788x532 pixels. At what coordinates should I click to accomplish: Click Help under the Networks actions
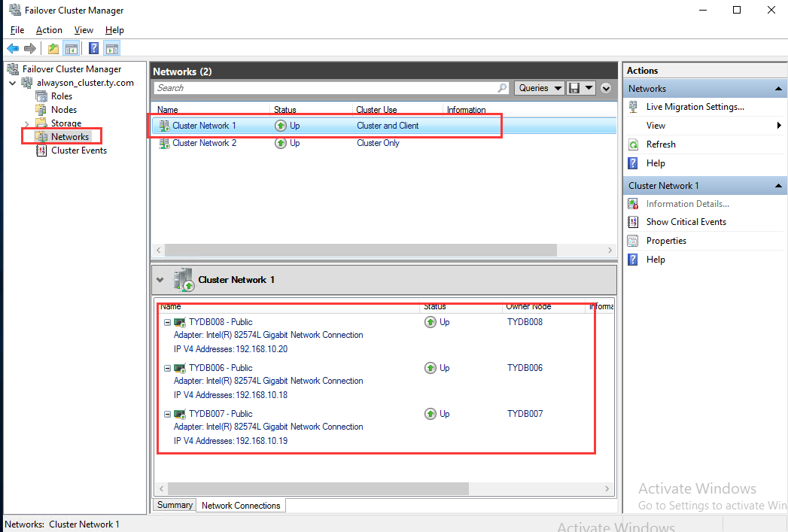tap(656, 163)
